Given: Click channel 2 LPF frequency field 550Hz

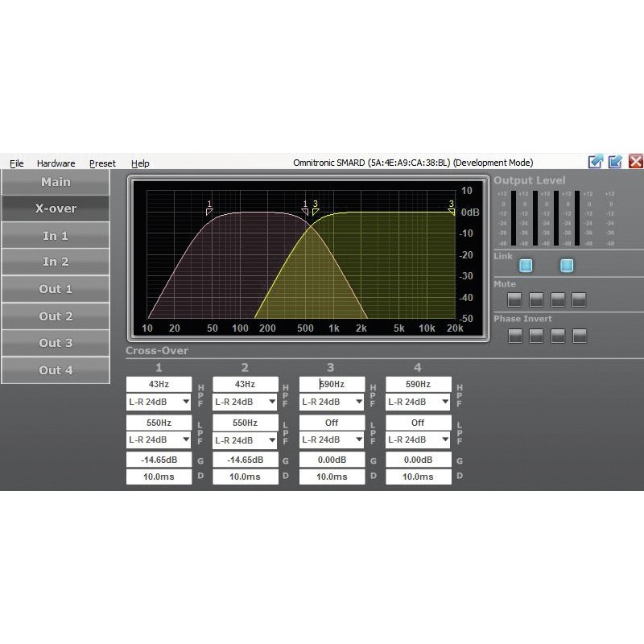Looking at the screenshot, I should pyautogui.click(x=246, y=423).
